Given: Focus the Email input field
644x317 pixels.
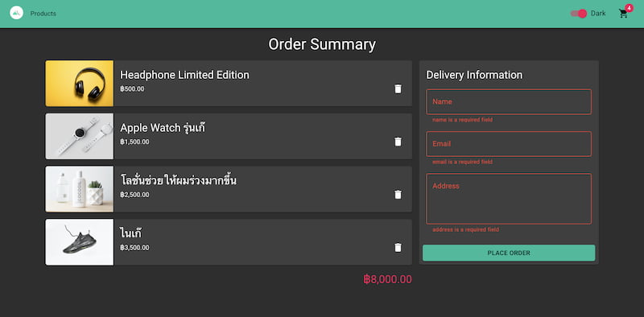Looking at the screenshot, I should 509,144.
